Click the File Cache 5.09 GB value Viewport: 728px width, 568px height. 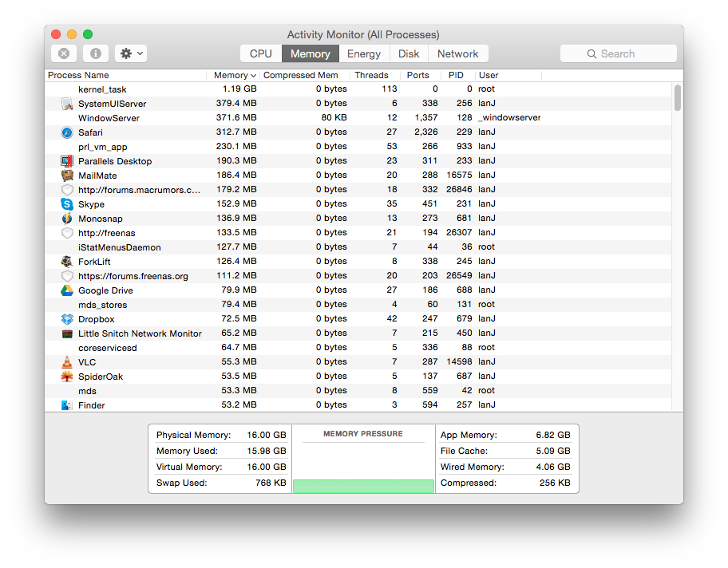click(x=553, y=451)
